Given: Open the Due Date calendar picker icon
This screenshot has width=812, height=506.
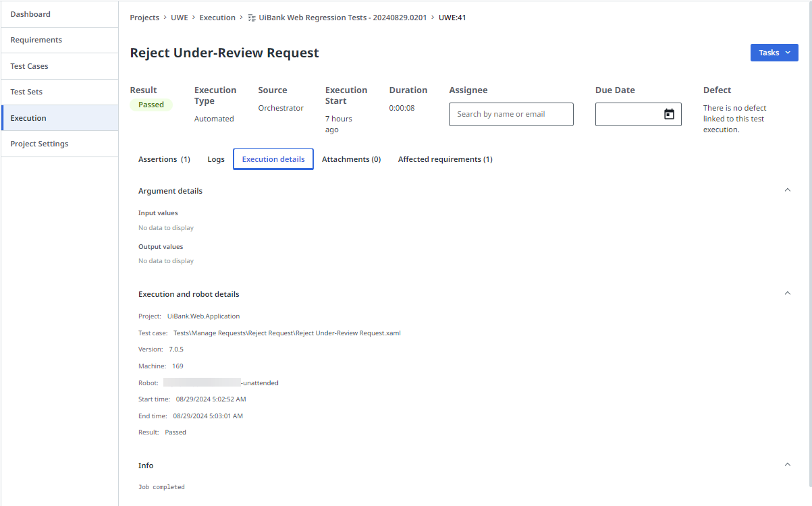Looking at the screenshot, I should (x=669, y=114).
